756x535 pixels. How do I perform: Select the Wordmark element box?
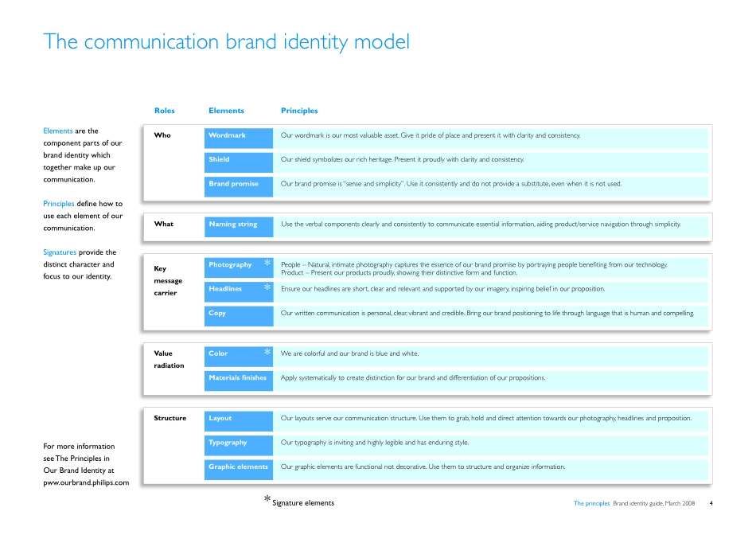pyautogui.click(x=238, y=136)
